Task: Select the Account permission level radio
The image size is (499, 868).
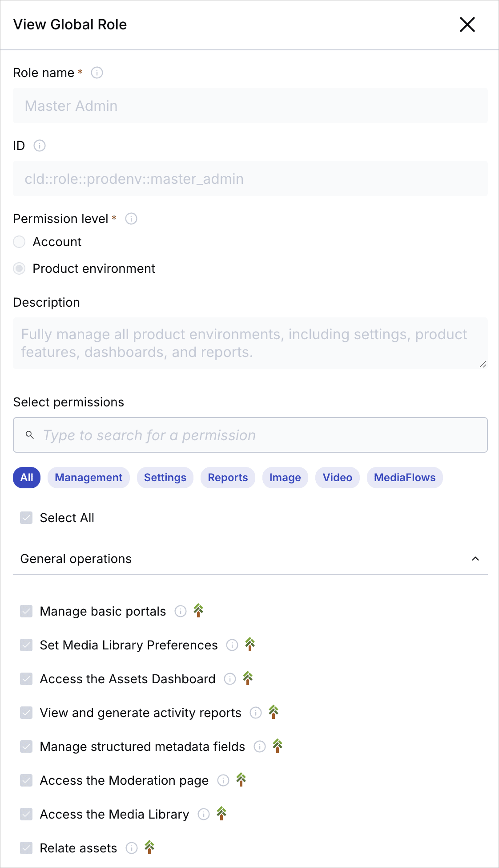Action: coord(19,242)
